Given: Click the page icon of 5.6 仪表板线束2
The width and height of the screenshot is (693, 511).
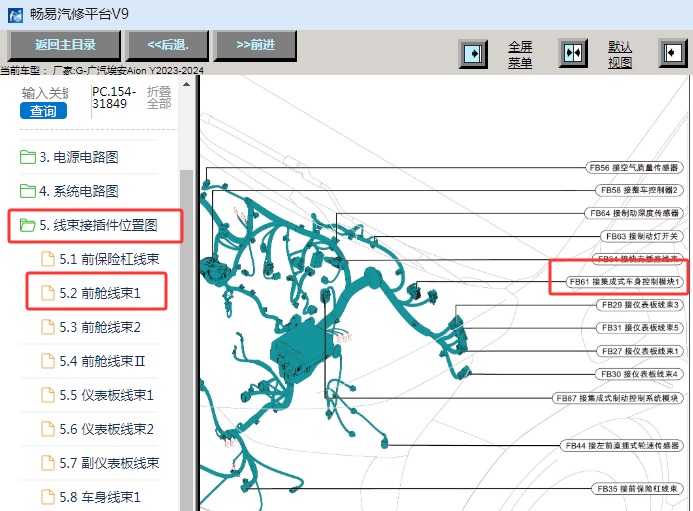Looking at the screenshot, I should [x=48, y=429].
